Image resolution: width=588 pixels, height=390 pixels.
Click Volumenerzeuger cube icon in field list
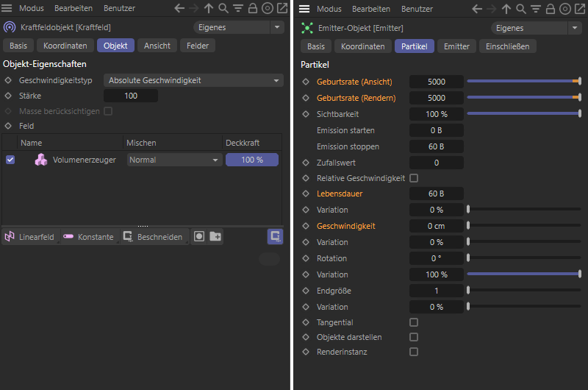(x=41, y=160)
